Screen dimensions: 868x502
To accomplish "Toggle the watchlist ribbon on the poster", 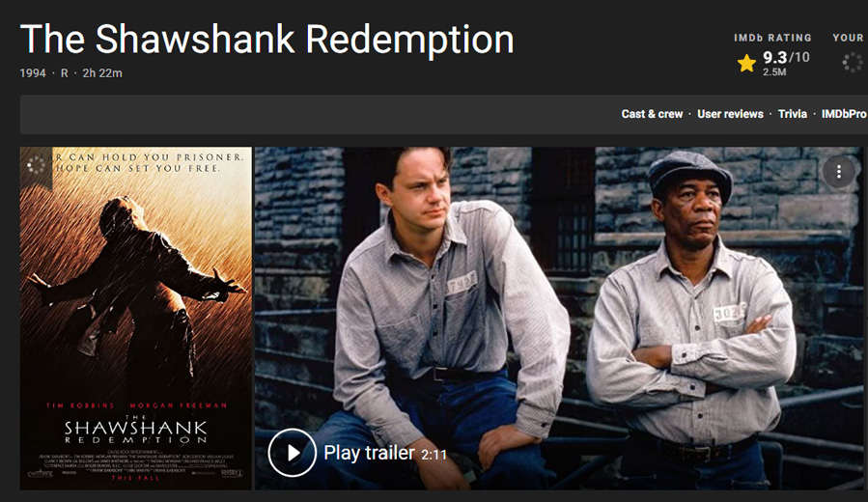I will 36,165.
